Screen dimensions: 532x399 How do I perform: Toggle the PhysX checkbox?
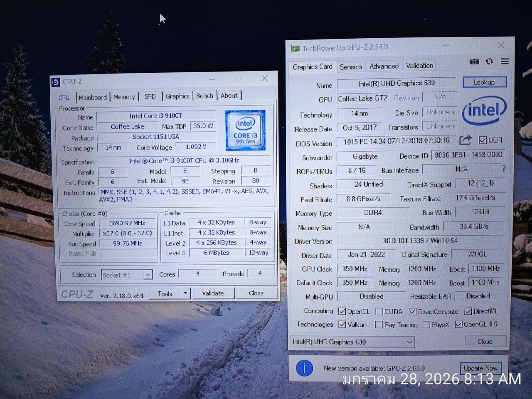click(x=426, y=325)
